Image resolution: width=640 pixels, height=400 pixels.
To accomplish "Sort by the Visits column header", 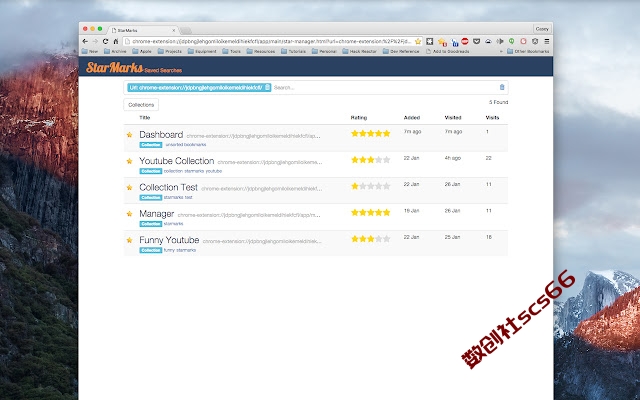I will pos(492,118).
